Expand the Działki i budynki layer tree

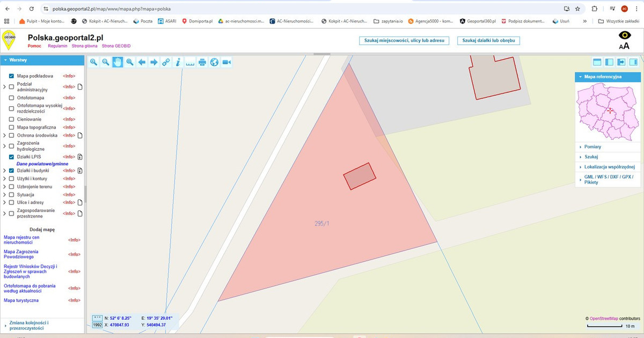tap(4, 171)
